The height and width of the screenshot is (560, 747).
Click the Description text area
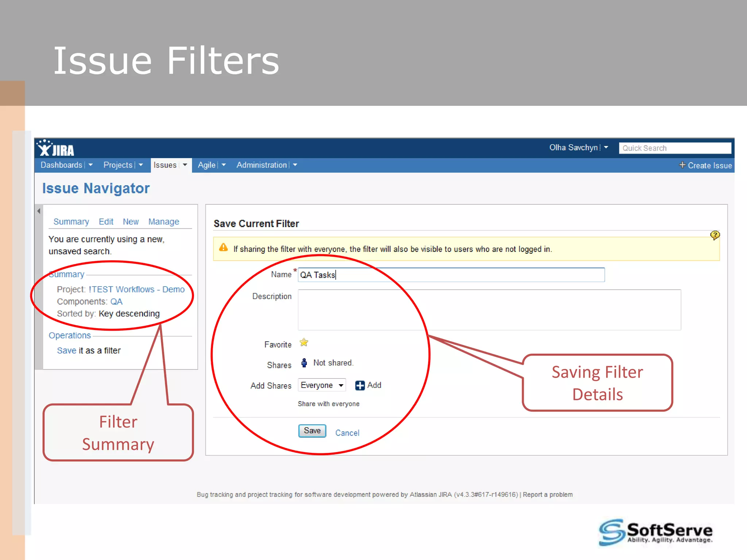click(489, 310)
